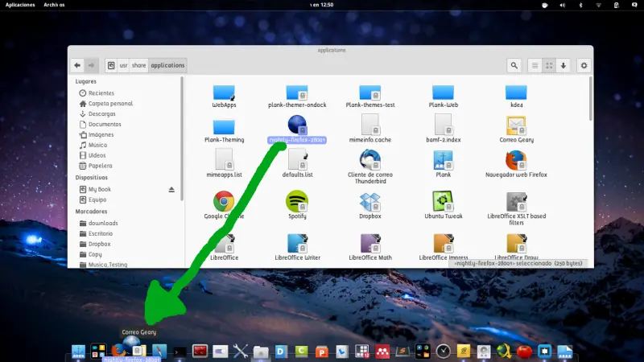Select the Google Chrome launcher
644x362 pixels.
(224, 205)
